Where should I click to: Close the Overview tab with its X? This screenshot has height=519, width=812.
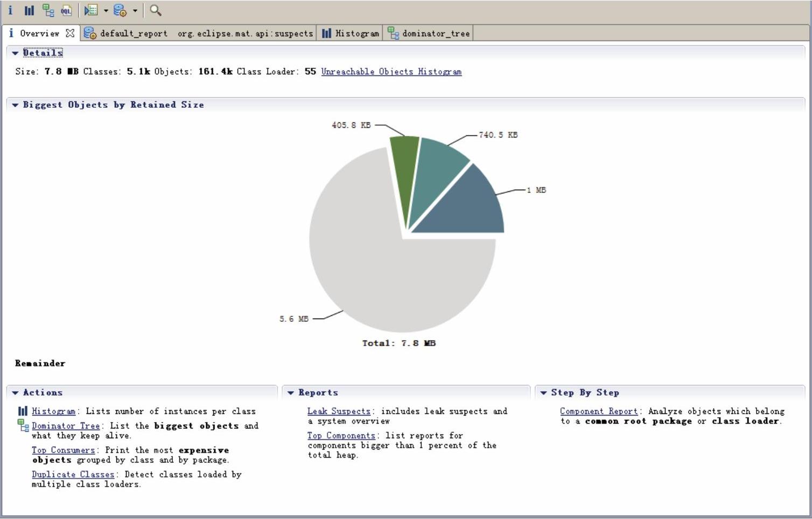tap(70, 33)
